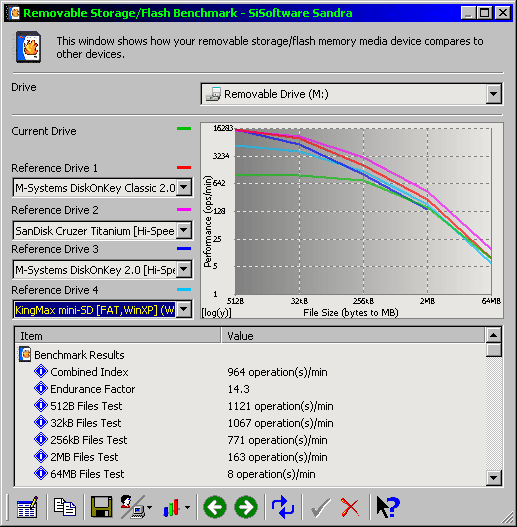The image size is (517, 527).
Task: Click the blue Reference Drive 3 swatch
Action: (184, 249)
